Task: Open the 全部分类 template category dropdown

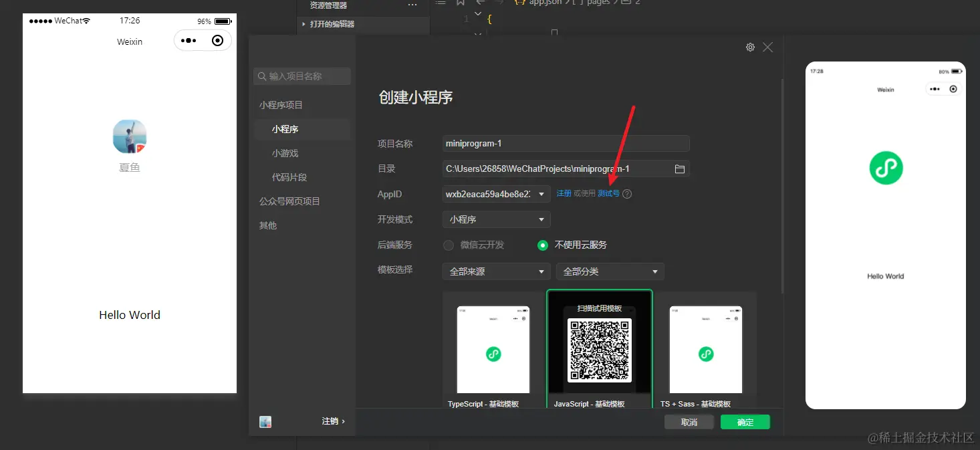Action: pyautogui.click(x=610, y=271)
